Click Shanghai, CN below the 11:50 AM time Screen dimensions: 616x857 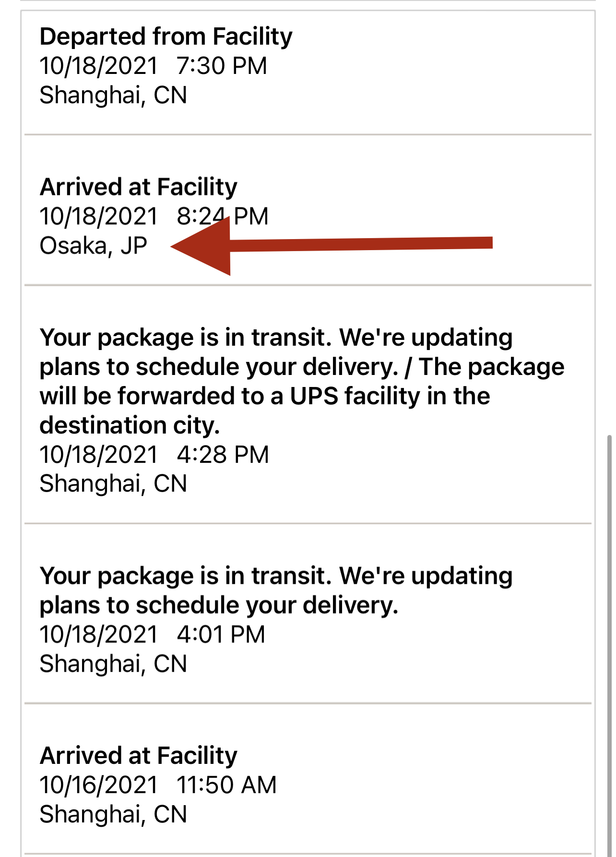[113, 814]
